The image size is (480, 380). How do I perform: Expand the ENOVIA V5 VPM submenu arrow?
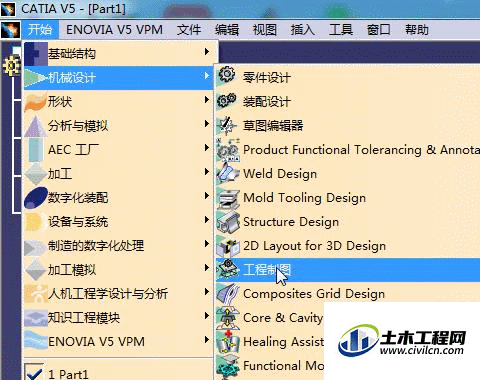tap(207, 340)
